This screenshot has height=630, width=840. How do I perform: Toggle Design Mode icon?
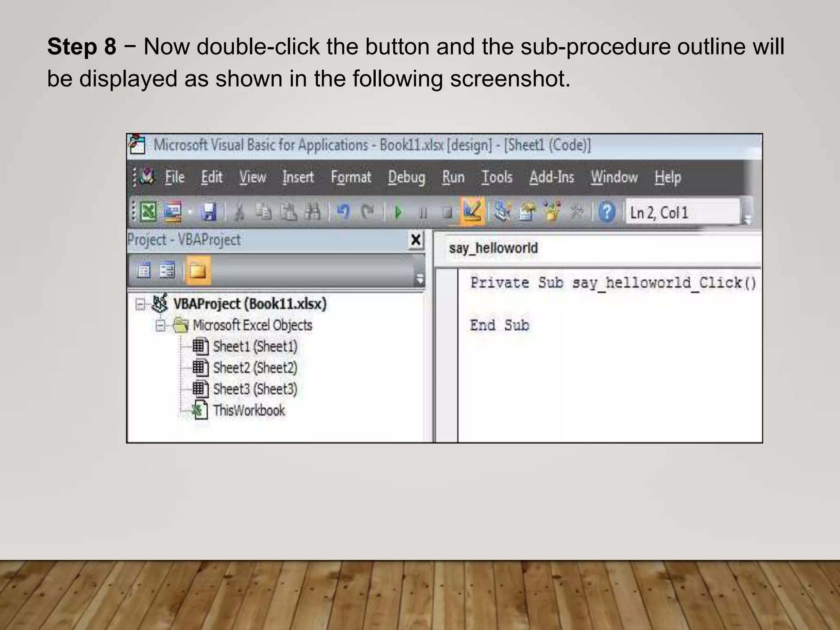click(472, 211)
